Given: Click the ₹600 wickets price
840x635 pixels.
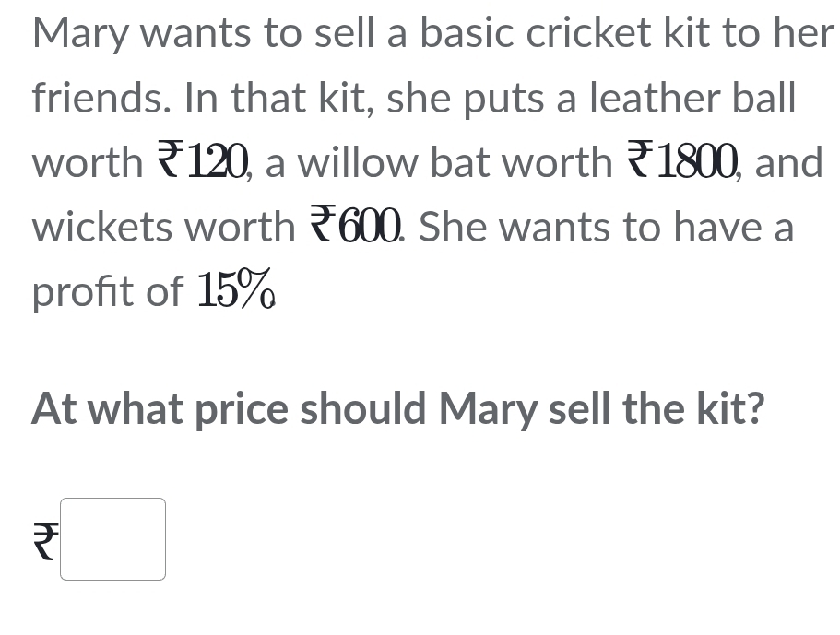Looking at the screenshot, I should coord(356,227).
